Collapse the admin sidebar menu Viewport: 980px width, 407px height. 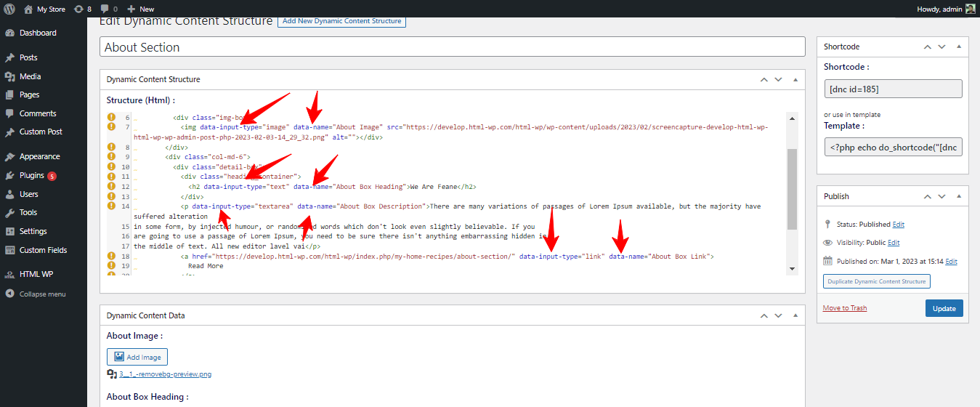click(x=44, y=294)
